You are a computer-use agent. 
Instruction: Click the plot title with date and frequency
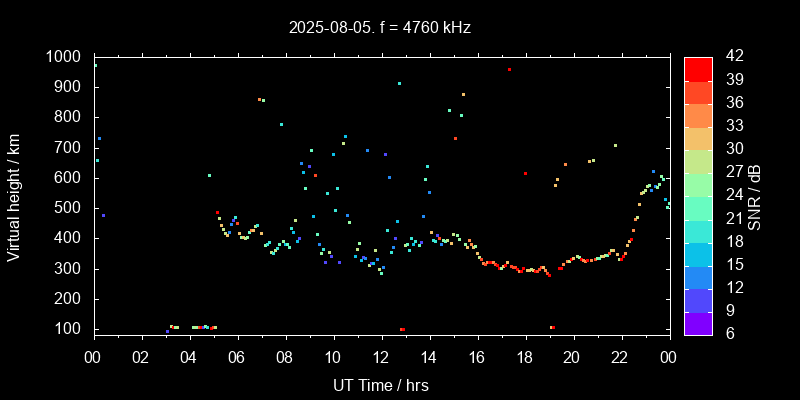(378, 28)
